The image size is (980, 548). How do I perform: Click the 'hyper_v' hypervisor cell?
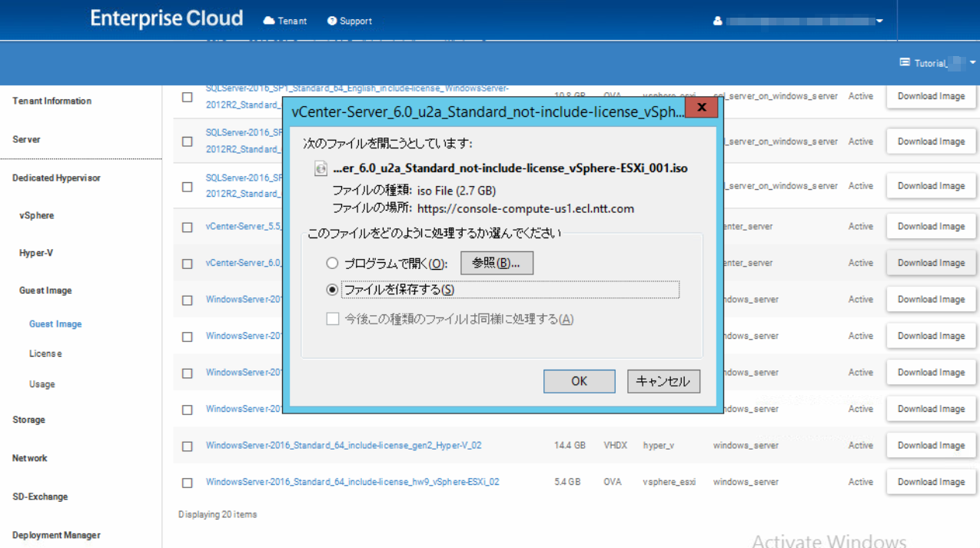[x=659, y=446]
